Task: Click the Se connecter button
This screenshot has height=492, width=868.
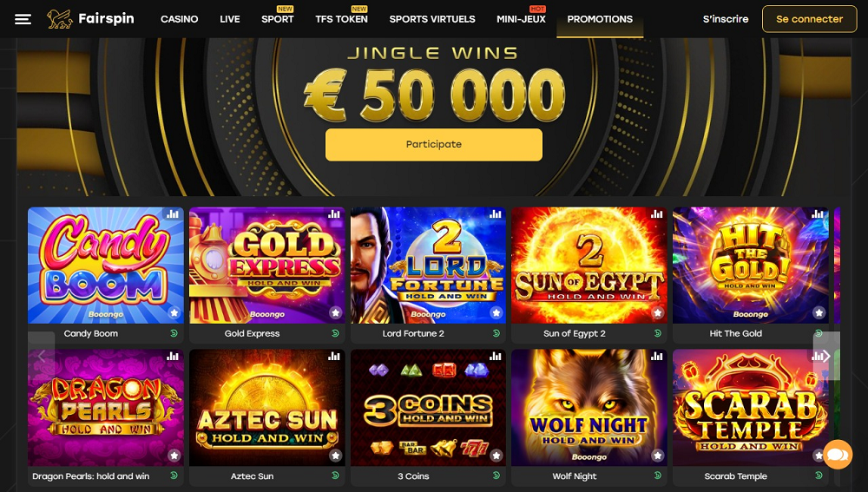Action: tap(809, 19)
